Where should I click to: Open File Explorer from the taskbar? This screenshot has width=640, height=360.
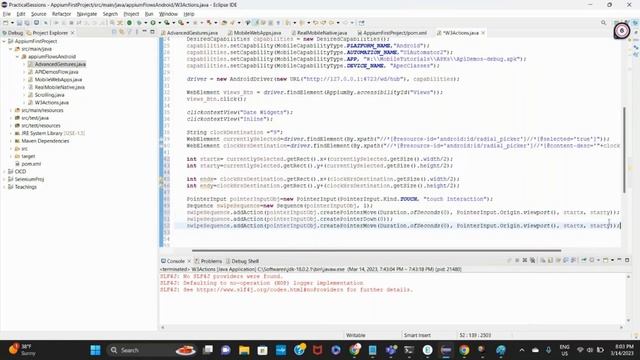244,350
